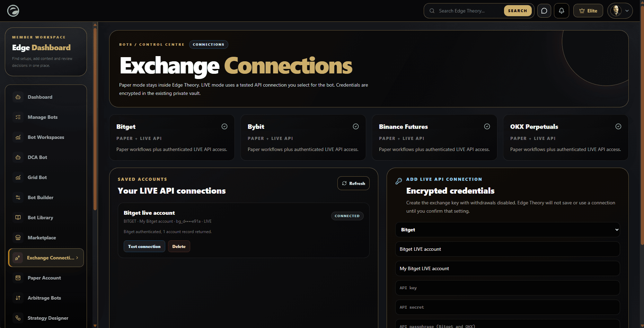Click the API key input field

(508, 288)
